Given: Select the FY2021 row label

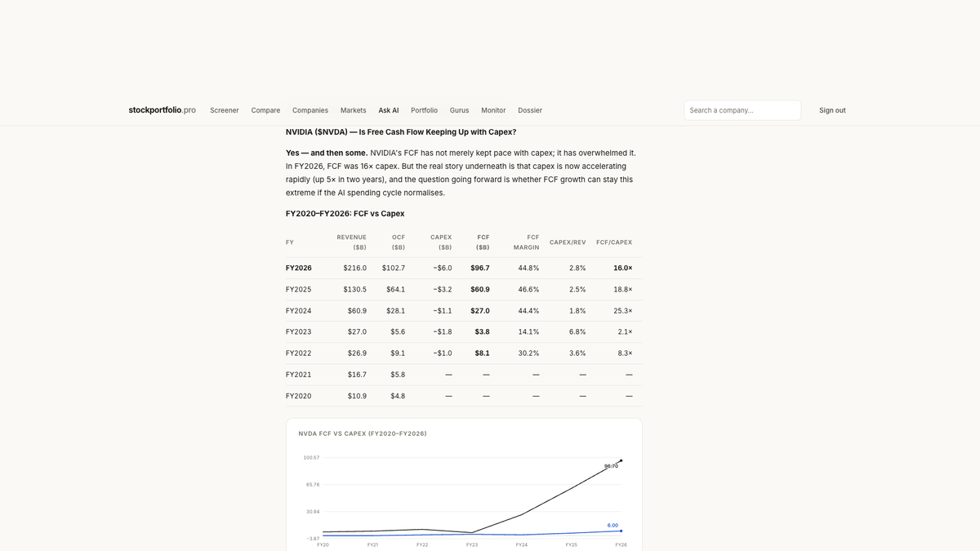Looking at the screenshot, I should pos(299,374).
